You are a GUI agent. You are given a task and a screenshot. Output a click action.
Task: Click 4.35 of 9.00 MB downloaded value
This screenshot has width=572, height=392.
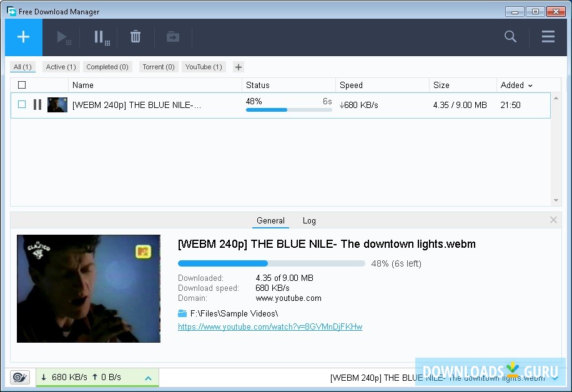coord(285,278)
